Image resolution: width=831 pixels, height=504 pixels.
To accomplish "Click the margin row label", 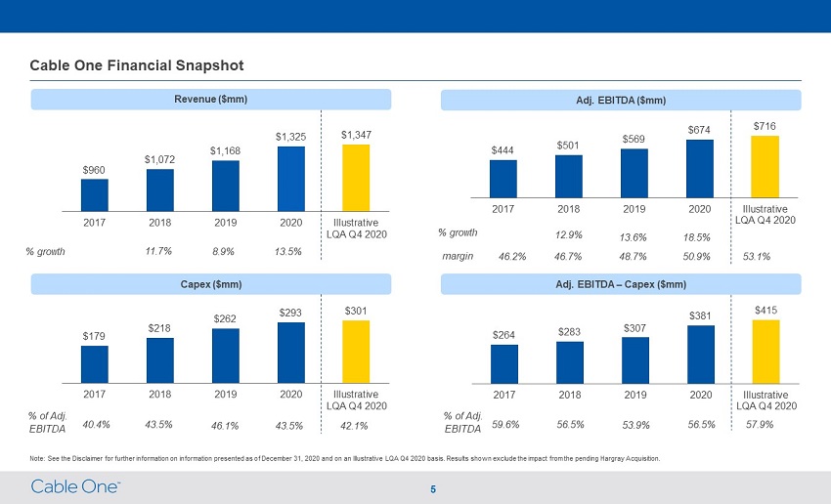I will (458, 256).
